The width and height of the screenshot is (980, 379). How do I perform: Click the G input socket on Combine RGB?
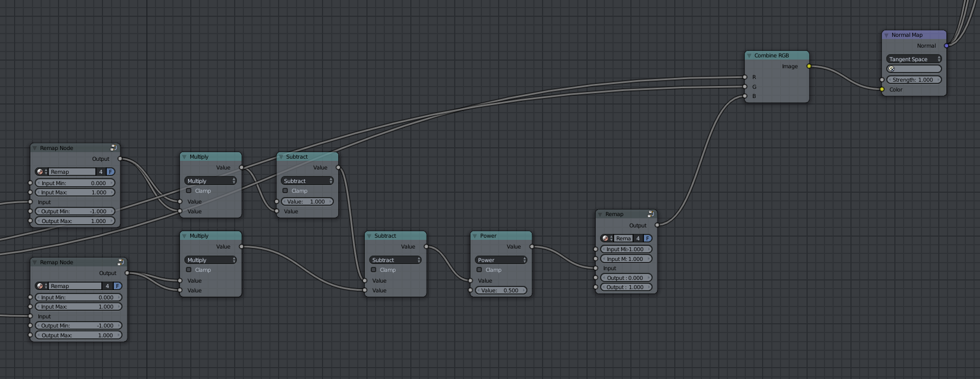(x=745, y=87)
